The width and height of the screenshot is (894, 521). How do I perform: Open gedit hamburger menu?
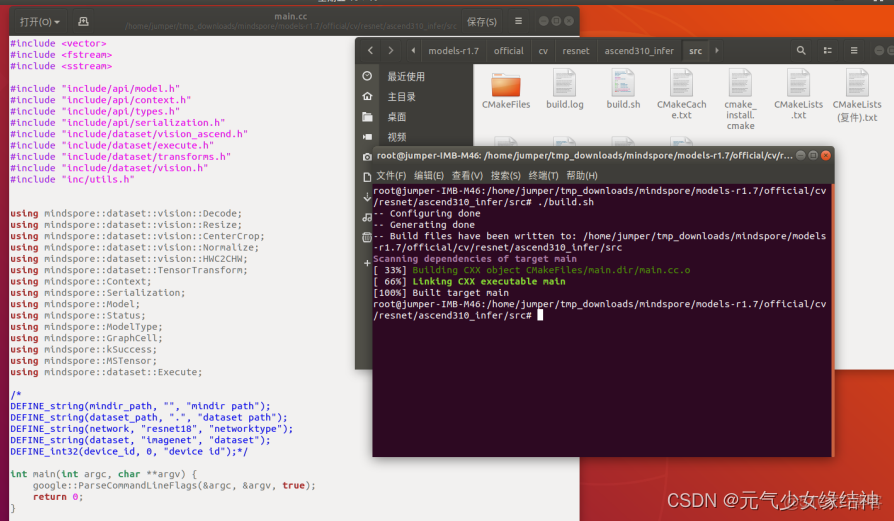tap(517, 21)
